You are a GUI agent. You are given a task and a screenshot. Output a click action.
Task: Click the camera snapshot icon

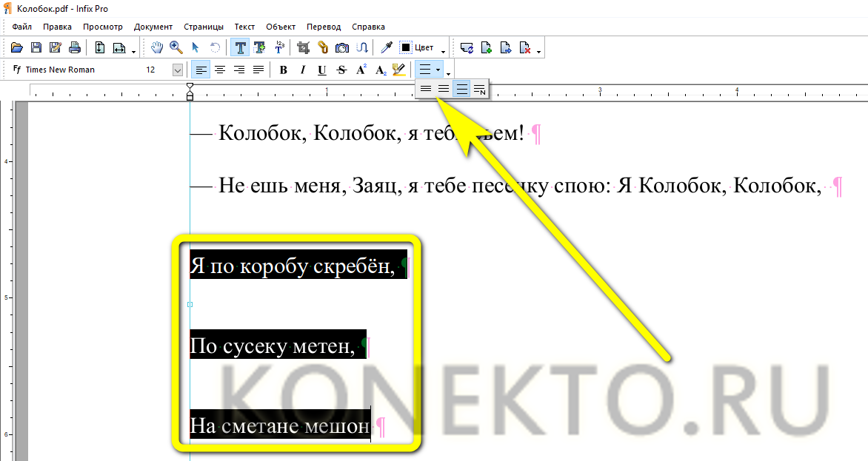(x=342, y=47)
